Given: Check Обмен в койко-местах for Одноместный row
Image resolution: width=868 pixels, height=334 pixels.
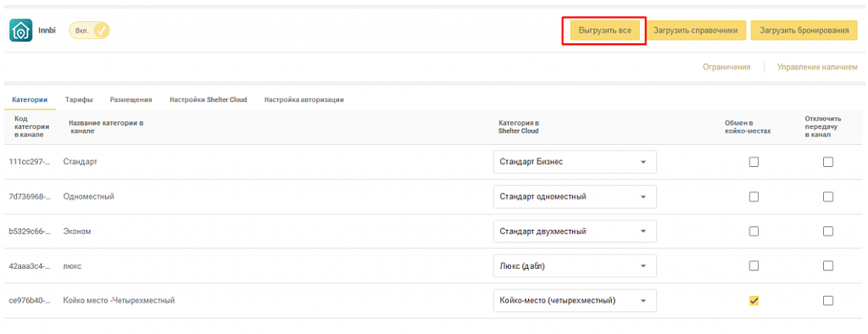Looking at the screenshot, I should tap(754, 197).
